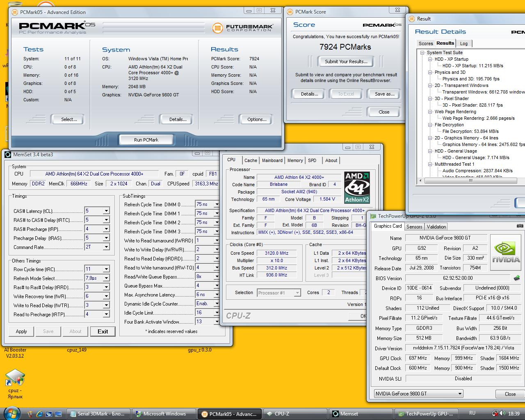Click the Serial 3DMark taskbar button
The height and width of the screenshot is (420, 525).
[x=98, y=413]
